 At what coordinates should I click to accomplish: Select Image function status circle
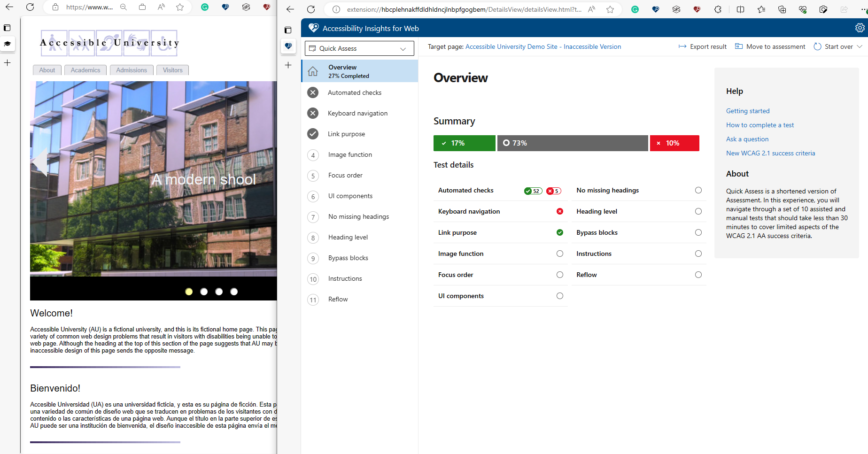(560, 254)
